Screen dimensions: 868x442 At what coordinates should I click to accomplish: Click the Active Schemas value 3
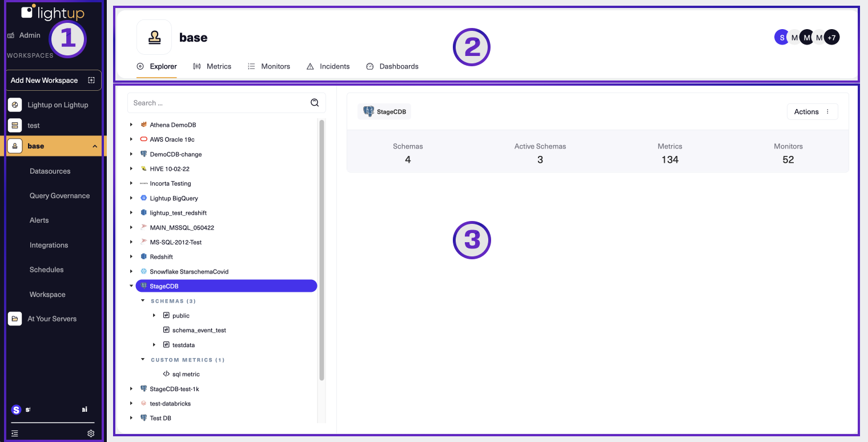pyautogui.click(x=540, y=160)
